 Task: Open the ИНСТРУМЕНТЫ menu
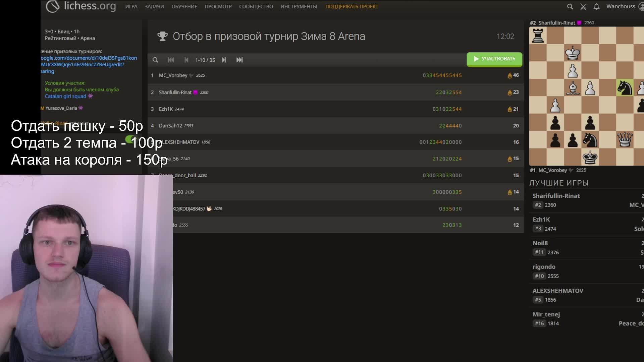pos(299,6)
